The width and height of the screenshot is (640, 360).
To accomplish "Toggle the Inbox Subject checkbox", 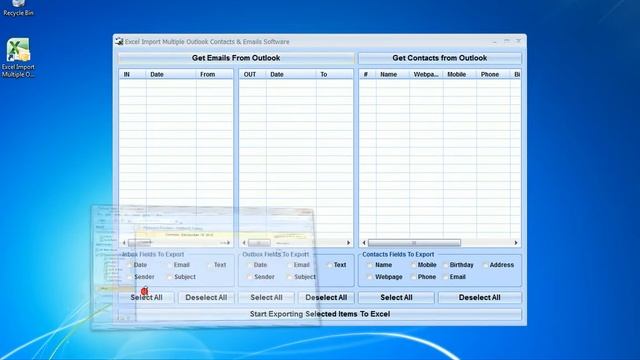I will tap(170, 277).
